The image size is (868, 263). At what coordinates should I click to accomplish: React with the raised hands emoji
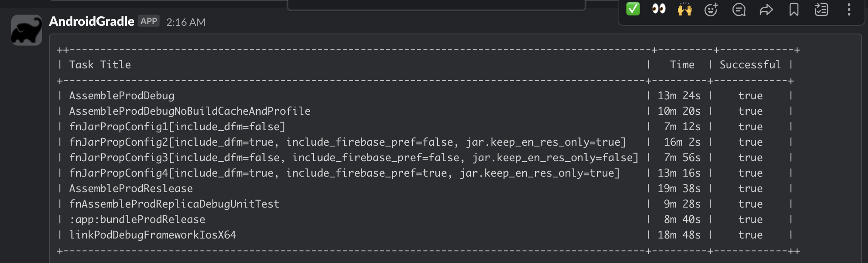[x=684, y=9]
